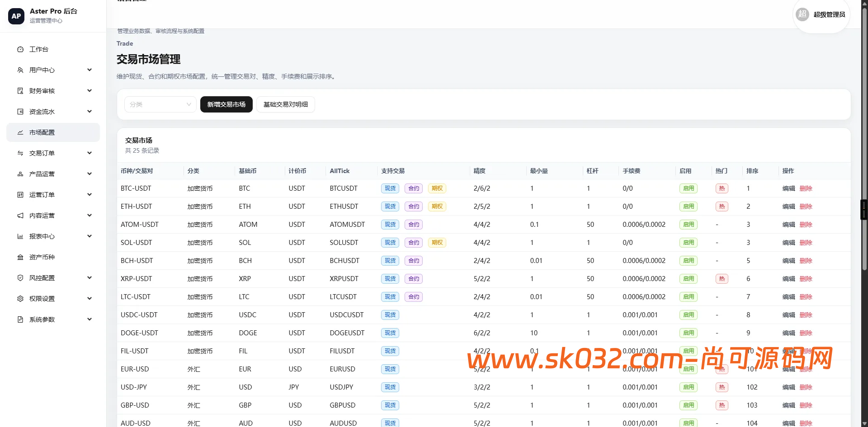
Task: Click 启用 tag in ETH-USDT row
Action: (688, 206)
